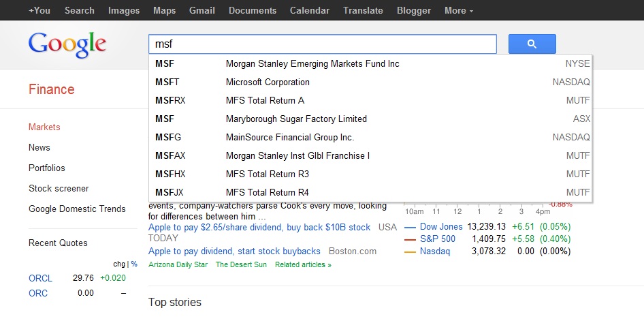Open Related articles link

click(x=303, y=264)
